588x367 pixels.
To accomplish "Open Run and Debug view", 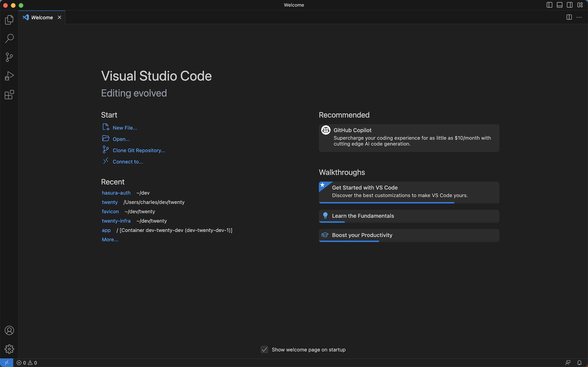I will point(9,76).
